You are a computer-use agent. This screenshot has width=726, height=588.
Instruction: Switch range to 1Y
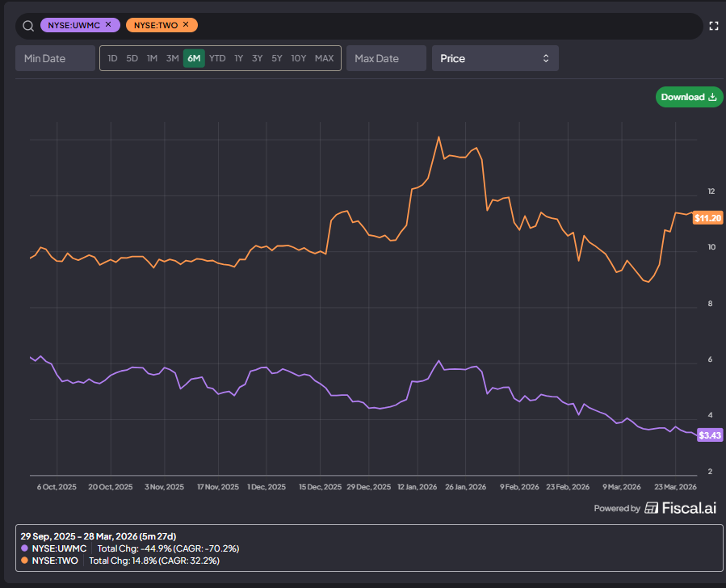pos(238,58)
